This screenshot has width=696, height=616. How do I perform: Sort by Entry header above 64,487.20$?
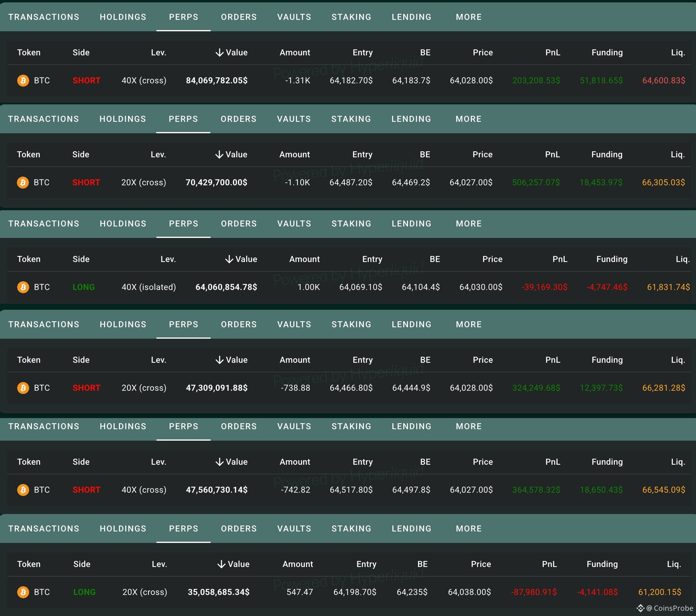point(362,155)
